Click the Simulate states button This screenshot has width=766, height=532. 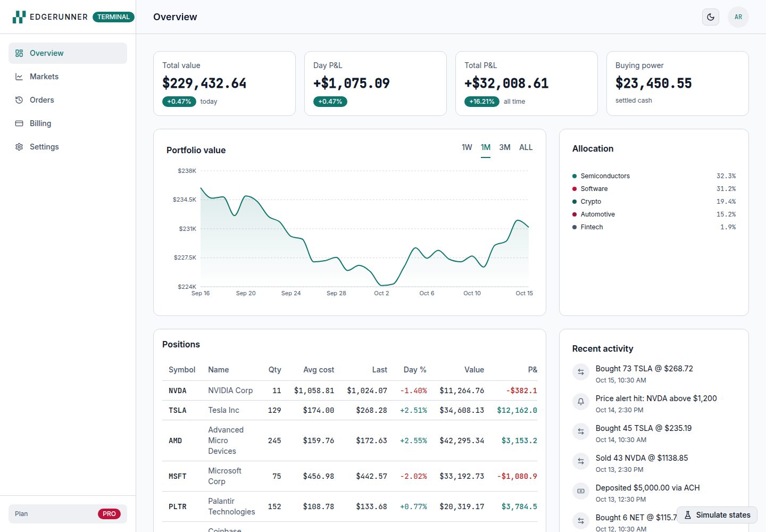coord(717,515)
